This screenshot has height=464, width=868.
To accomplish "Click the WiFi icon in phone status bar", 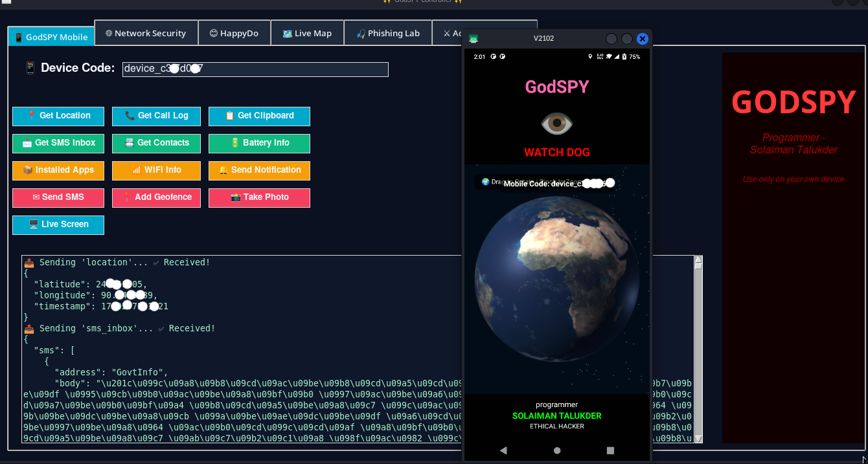I will pos(609,57).
